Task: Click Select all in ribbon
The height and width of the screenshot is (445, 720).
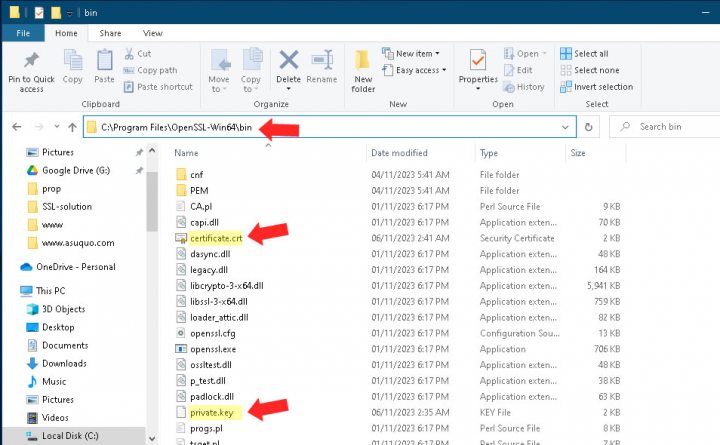Action: (x=590, y=54)
